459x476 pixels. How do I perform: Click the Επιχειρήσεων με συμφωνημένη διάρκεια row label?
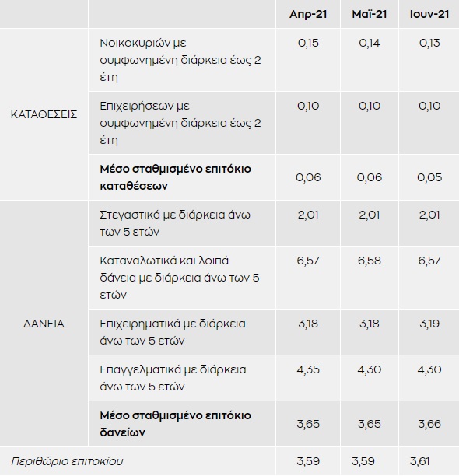click(180, 123)
